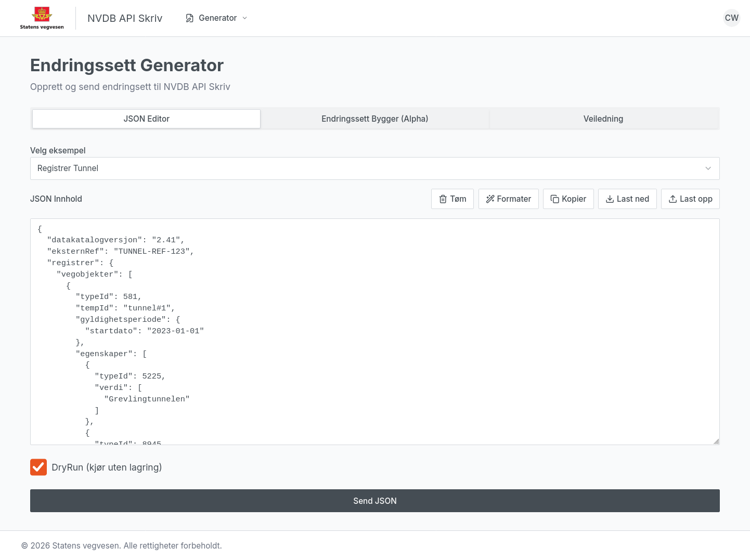Click the DryRun label text
Screen dimensions: 750x560
[x=107, y=467]
